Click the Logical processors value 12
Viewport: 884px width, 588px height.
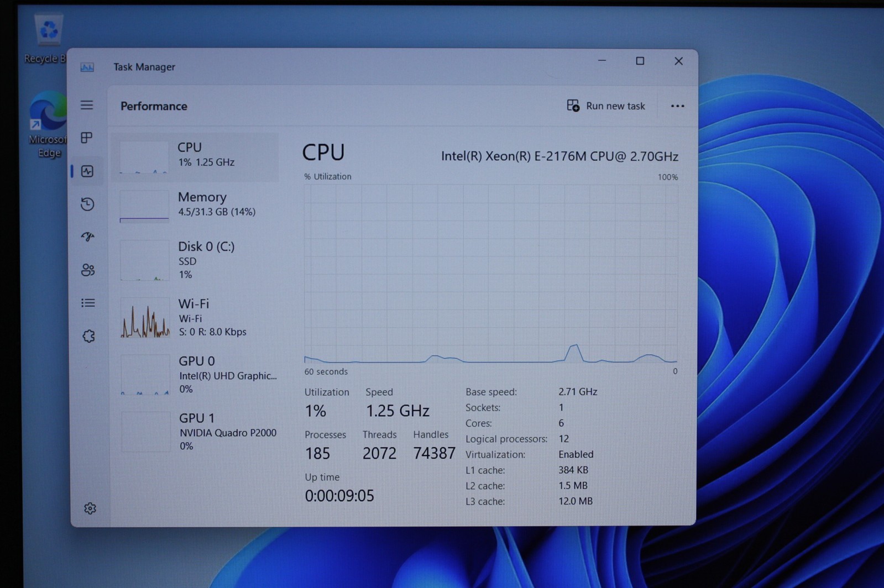click(563, 439)
